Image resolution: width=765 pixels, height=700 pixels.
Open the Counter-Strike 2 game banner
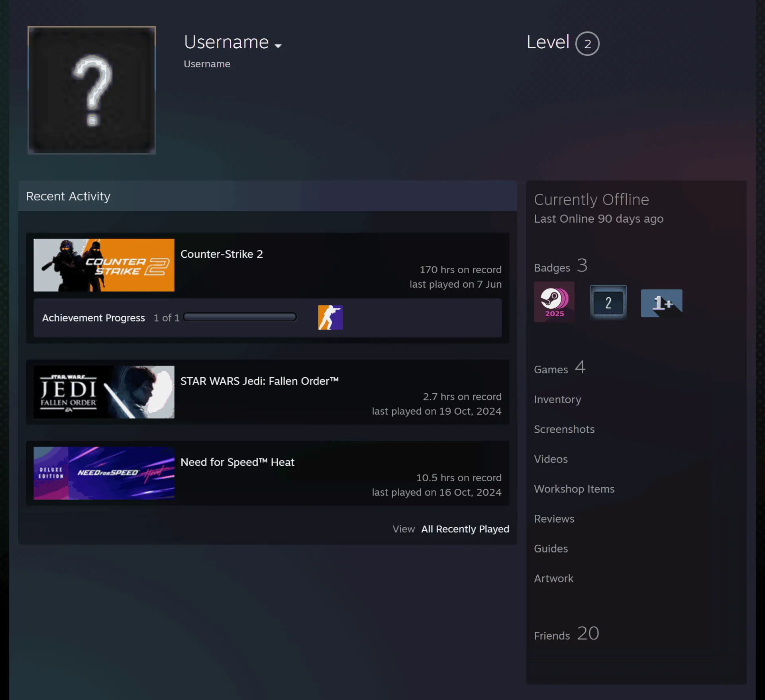[104, 265]
